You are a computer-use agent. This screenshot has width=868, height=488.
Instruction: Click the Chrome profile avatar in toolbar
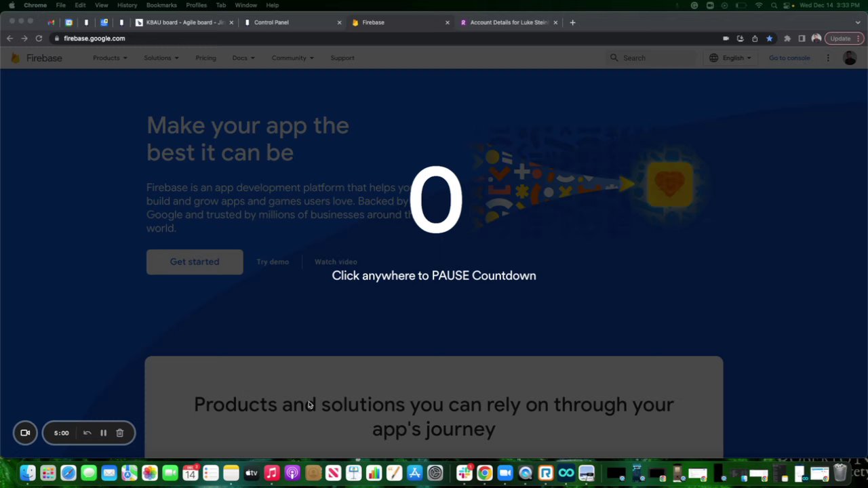[x=816, y=39]
